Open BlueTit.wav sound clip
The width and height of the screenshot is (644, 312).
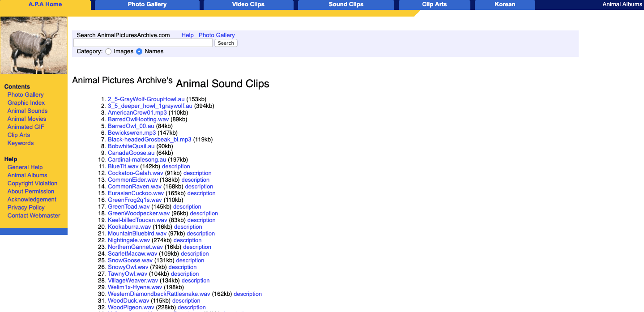click(x=123, y=167)
